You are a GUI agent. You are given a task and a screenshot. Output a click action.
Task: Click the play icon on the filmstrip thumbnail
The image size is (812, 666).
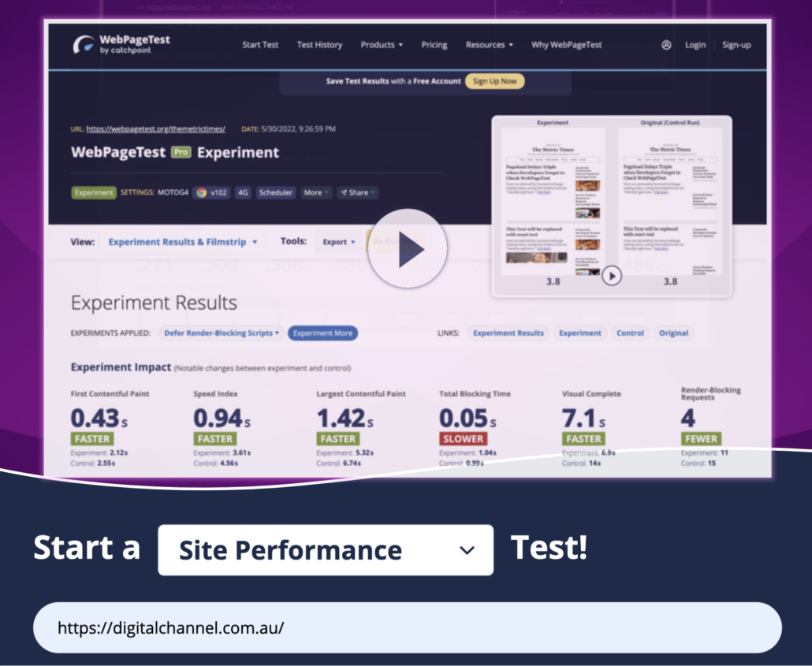click(613, 276)
